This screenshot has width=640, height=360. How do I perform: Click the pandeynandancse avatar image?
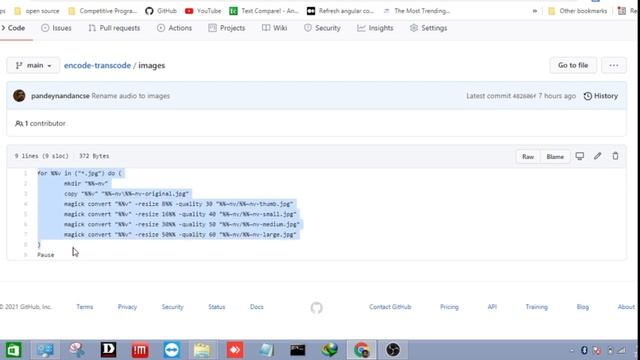click(x=19, y=96)
